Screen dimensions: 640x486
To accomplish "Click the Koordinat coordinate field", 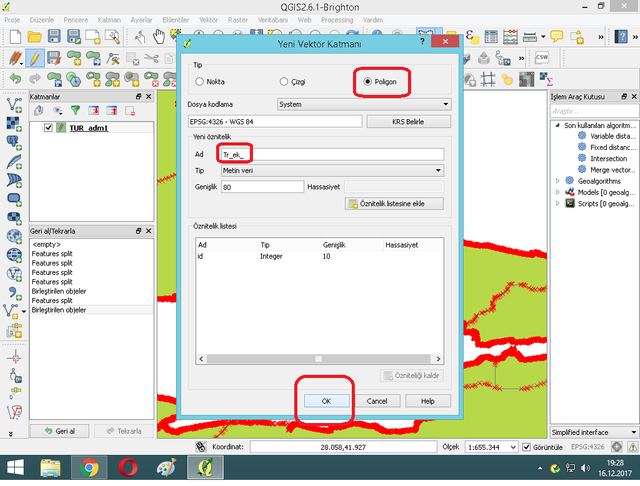I will tap(343, 447).
